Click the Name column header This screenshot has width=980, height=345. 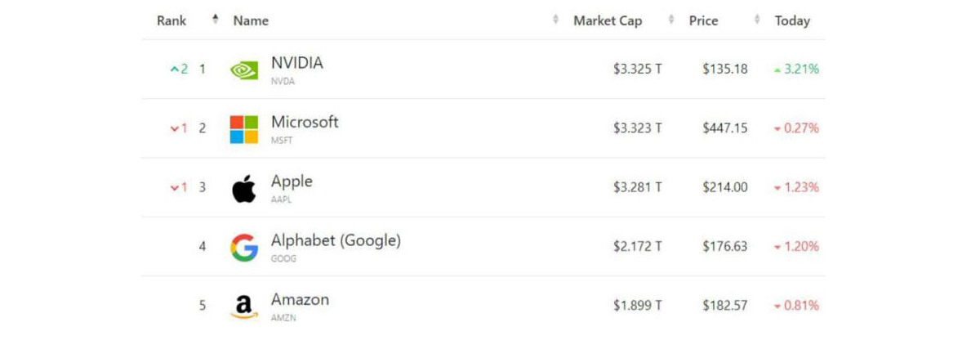pyautogui.click(x=251, y=21)
